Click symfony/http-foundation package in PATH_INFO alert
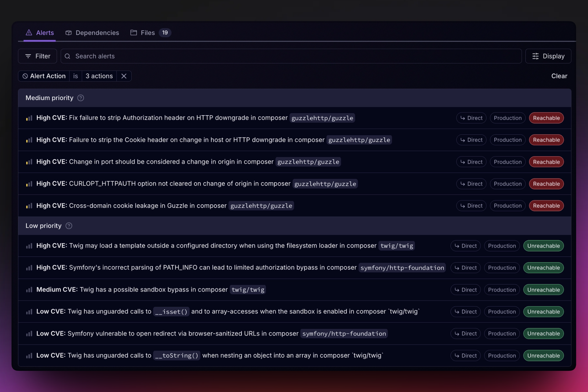 (x=402, y=268)
